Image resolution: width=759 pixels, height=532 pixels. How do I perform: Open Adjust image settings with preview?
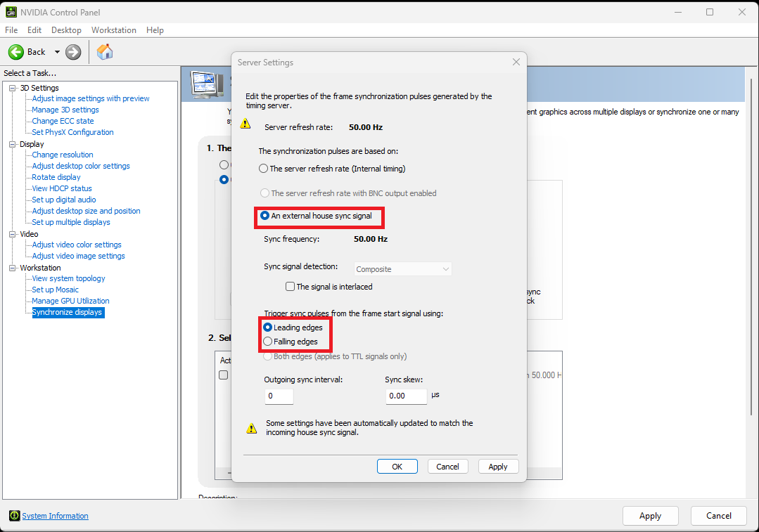pyautogui.click(x=91, y=98)
